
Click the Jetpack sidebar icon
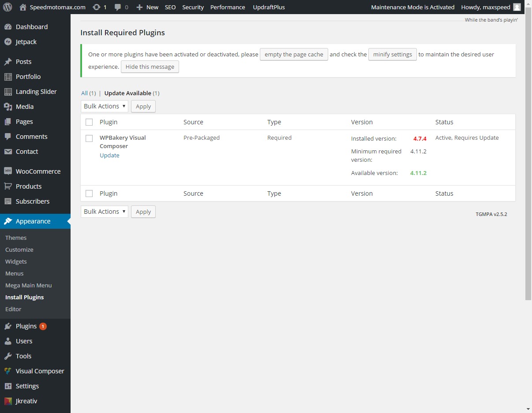pos(8,42)
